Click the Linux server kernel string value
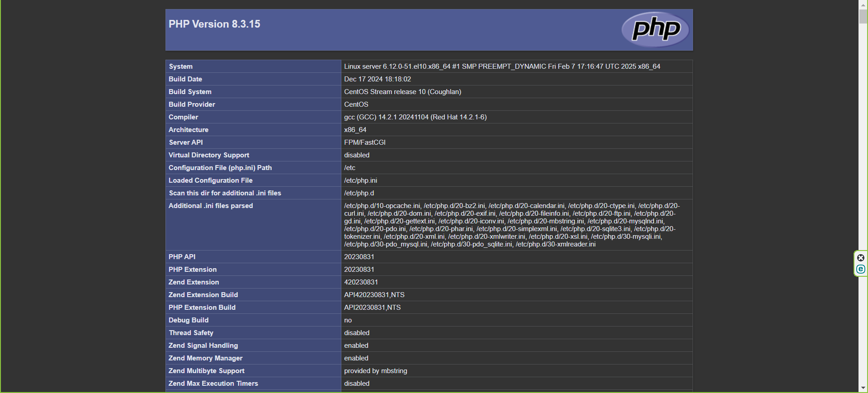 coord(502,66)
